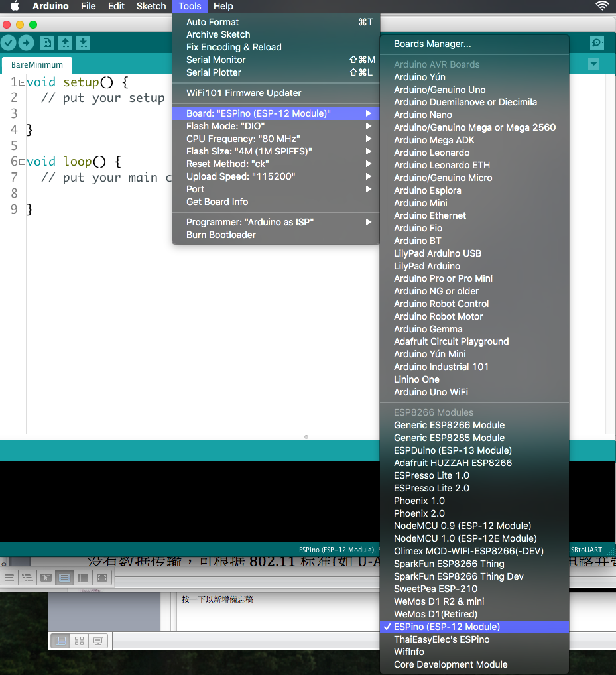
Task: Select Generic ESP8266 Module
Action: pos(474,425)
